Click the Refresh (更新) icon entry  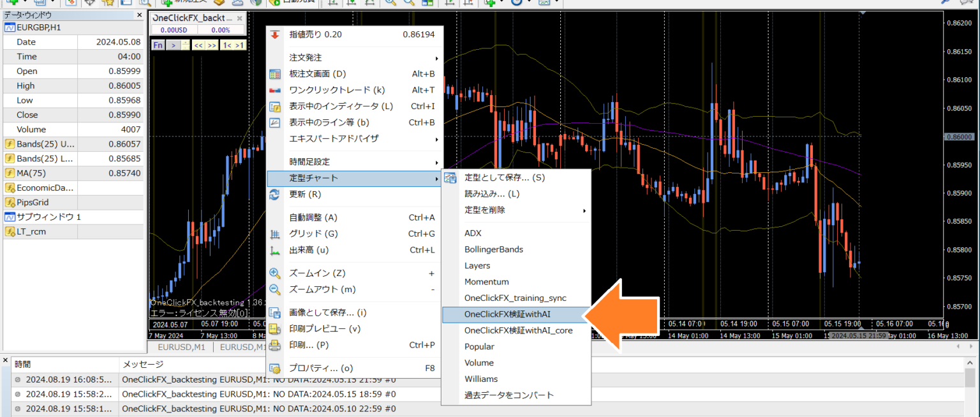coord(275,194)
